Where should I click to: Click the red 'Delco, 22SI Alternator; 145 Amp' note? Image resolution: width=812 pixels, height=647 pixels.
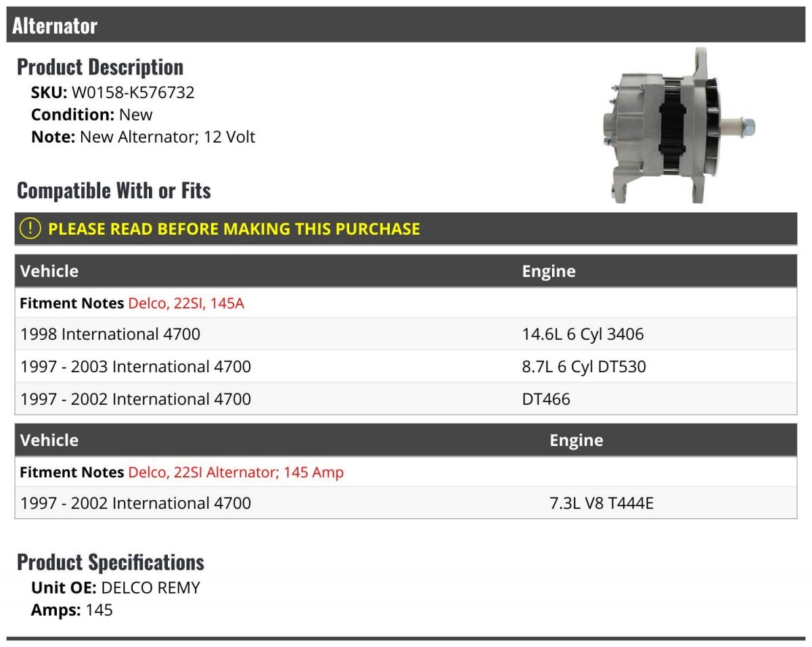(235, 472)
